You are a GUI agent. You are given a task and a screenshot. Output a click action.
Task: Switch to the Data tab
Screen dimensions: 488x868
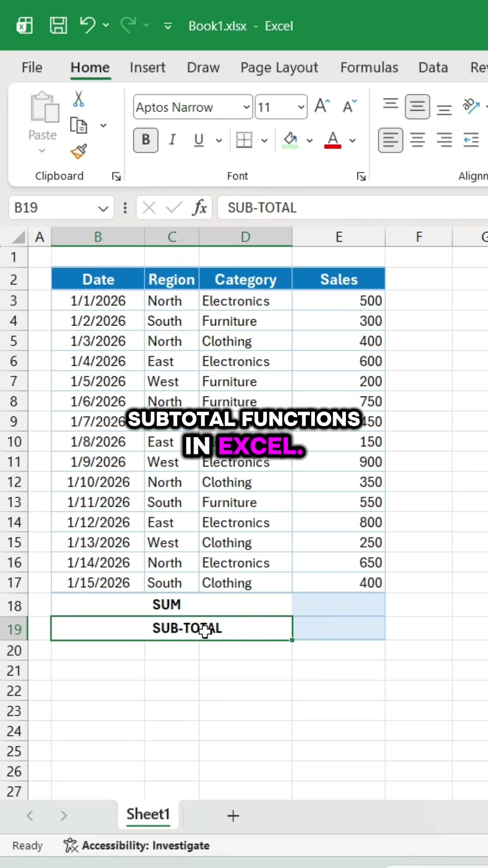(433, 67)
